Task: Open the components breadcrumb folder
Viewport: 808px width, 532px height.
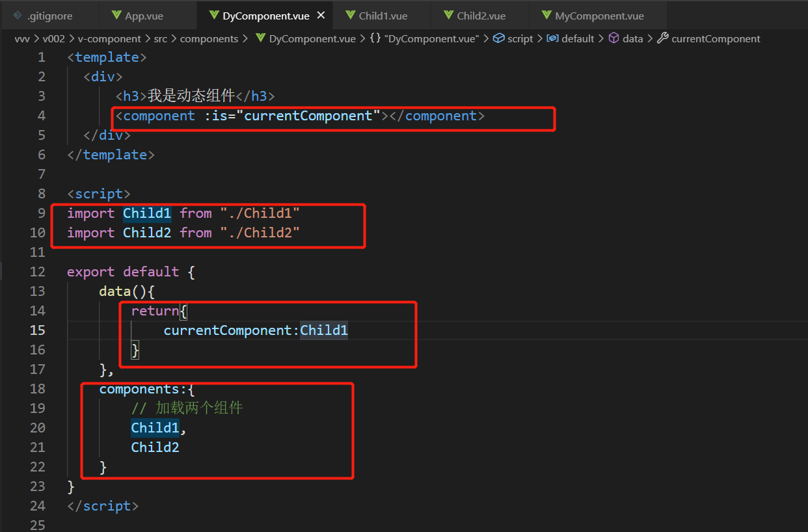Action: (209, 39)
